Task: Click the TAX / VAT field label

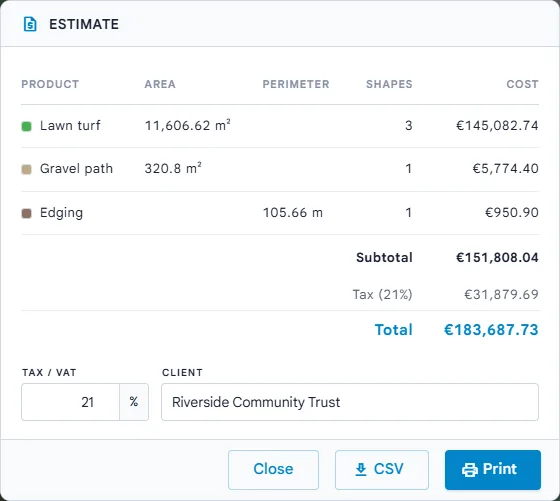Action: (x=49, y=372)
